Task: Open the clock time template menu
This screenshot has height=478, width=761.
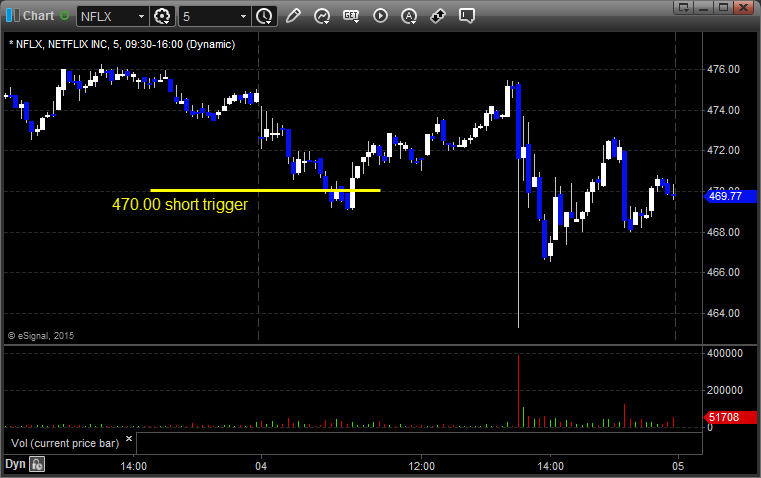Action: point(264,16)
